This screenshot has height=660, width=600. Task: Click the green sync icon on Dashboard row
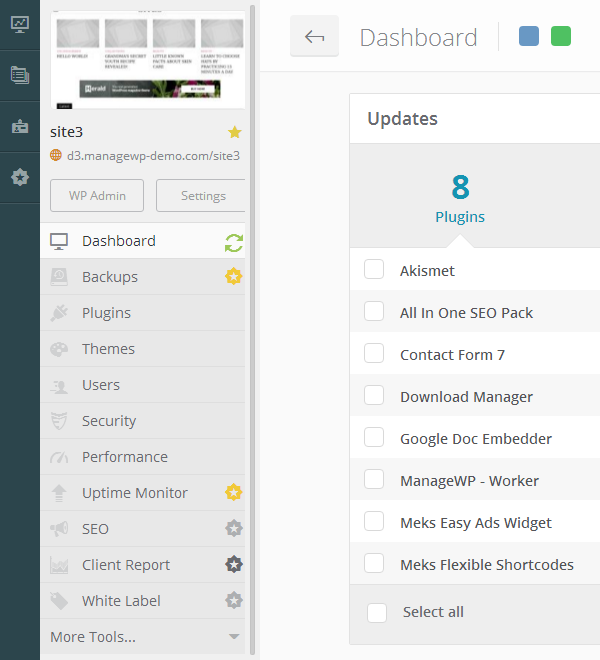(x=234, y=243)
